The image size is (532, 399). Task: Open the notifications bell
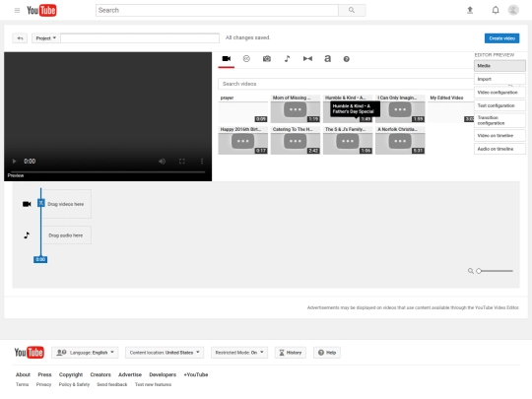coord(496,10)
